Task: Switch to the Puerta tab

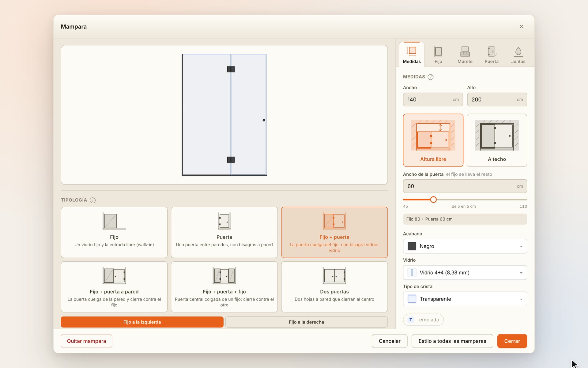Action: point(492,55)
